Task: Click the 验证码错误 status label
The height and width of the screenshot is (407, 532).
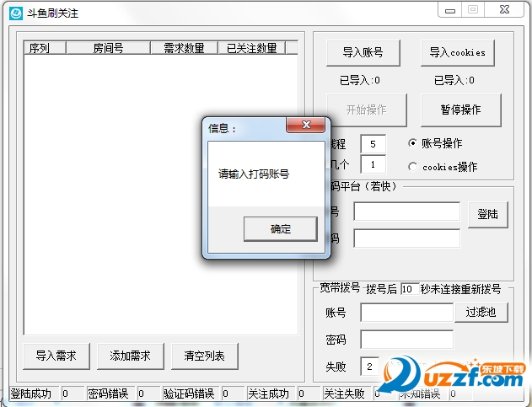Action: [x=189, y=394]
